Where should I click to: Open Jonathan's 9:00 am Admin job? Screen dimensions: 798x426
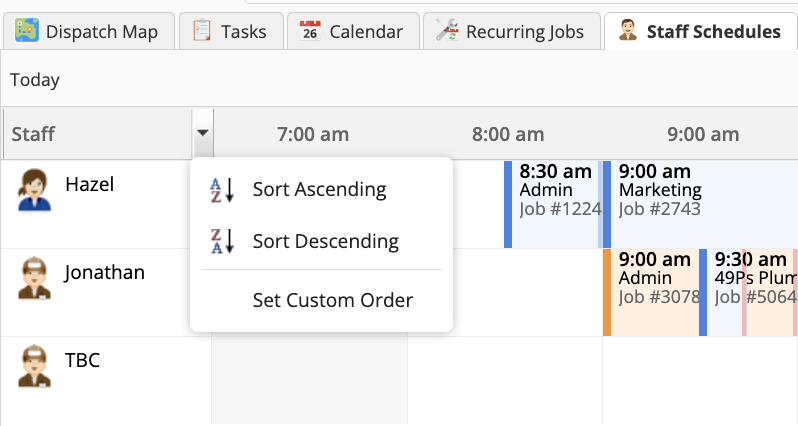click(x=655, y=278)
